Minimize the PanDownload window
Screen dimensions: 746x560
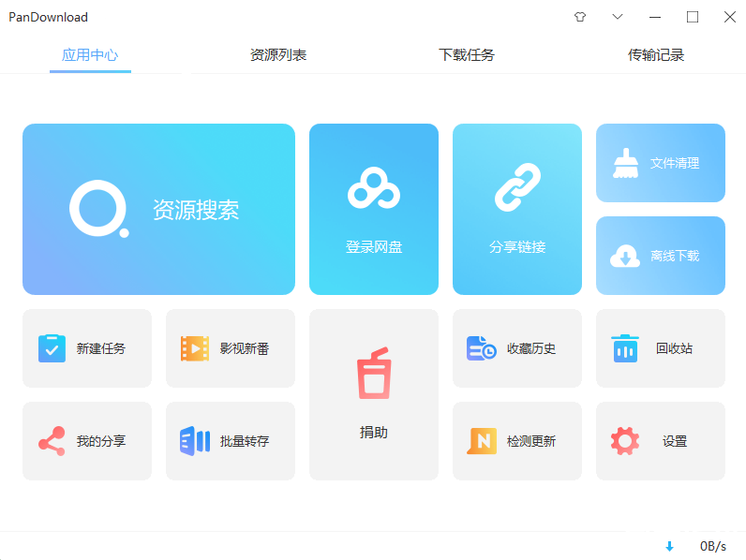pos(655,17)
